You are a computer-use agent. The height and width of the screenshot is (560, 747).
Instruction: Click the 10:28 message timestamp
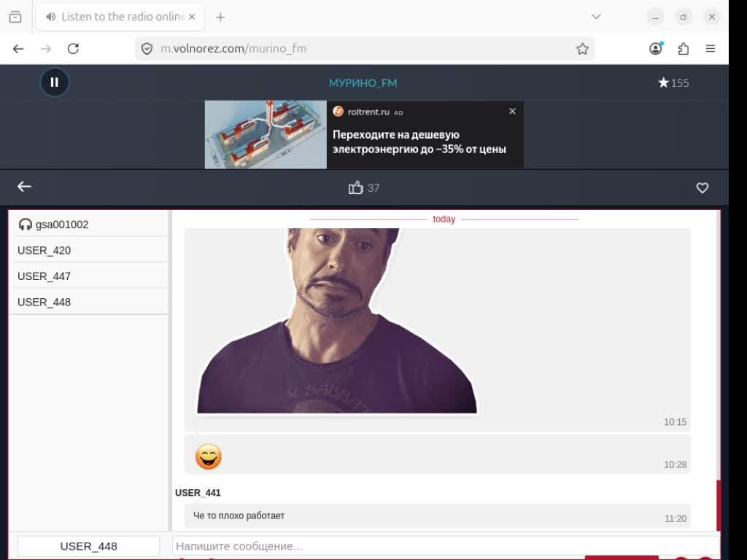point(675,464)
